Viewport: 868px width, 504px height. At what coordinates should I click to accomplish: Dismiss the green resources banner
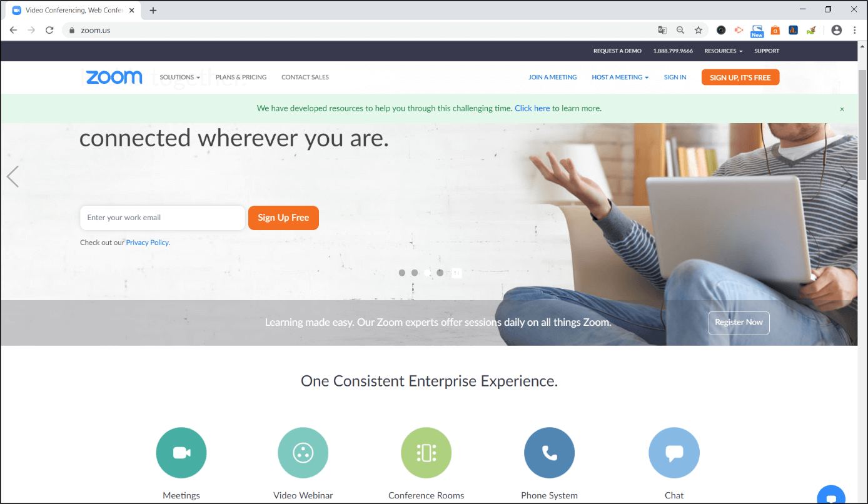tap(842, 109)
